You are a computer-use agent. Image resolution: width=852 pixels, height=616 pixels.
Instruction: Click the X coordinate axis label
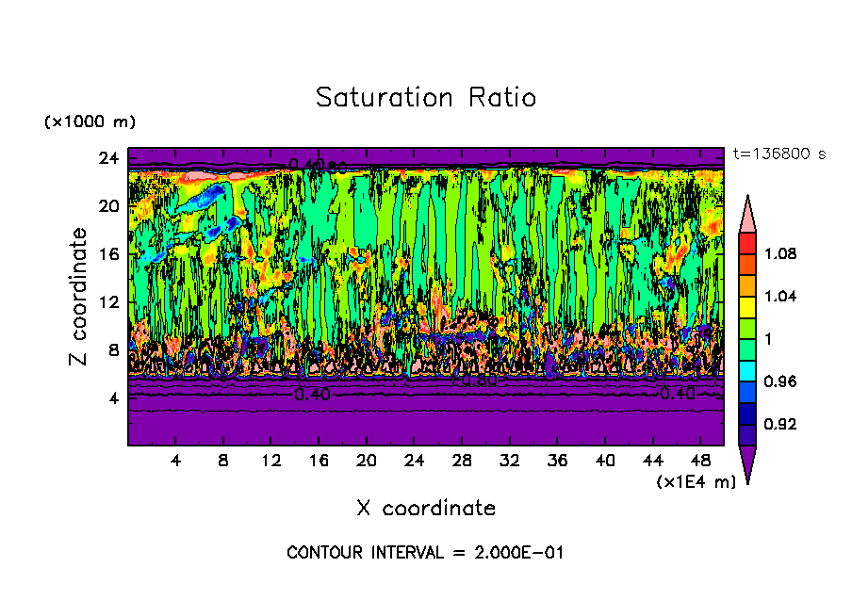[x=426, y=508]
